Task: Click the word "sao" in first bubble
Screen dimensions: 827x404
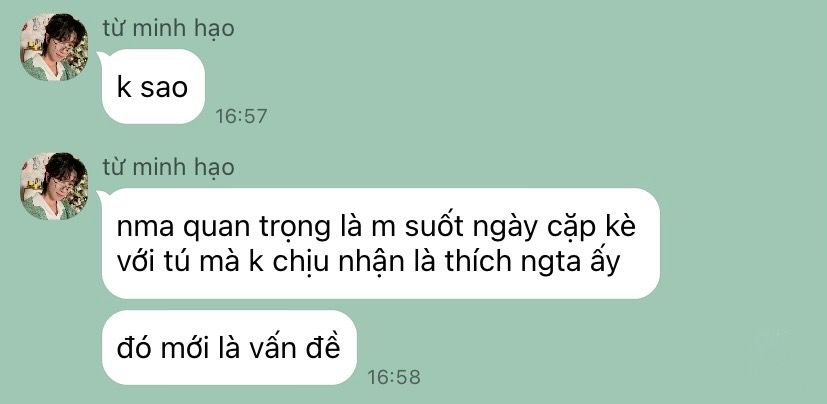Action: click(164, 88)
